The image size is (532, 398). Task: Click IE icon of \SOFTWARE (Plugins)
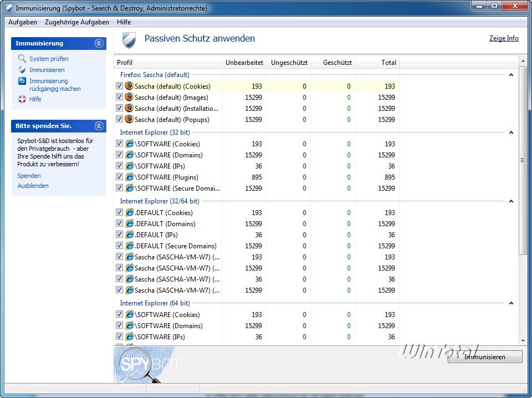pos(129,177)
